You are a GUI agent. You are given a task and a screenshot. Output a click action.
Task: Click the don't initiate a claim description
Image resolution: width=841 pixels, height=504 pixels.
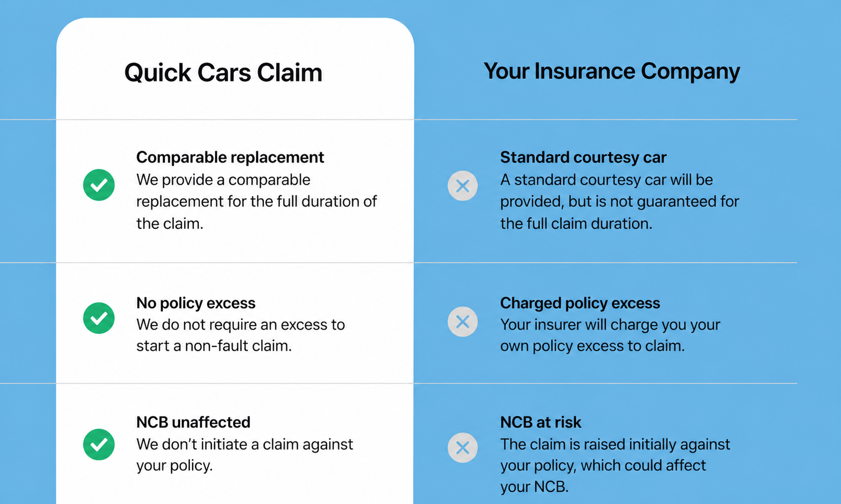(245, 455)
